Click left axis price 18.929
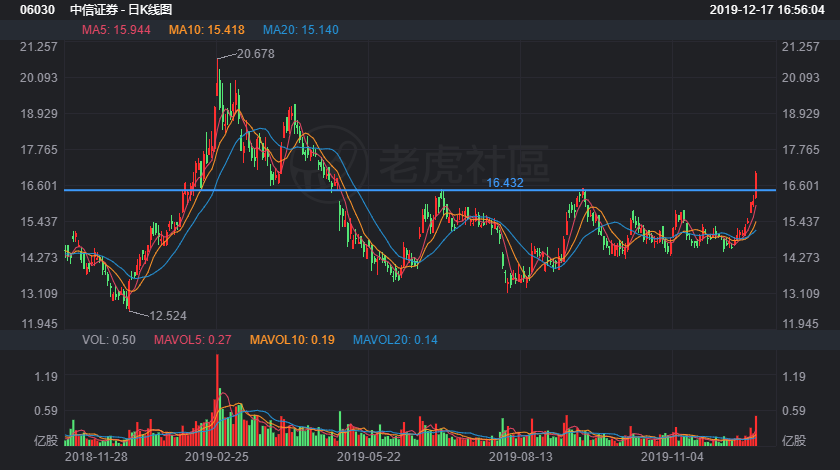The image size is (840, 470). tap(39, 114)
